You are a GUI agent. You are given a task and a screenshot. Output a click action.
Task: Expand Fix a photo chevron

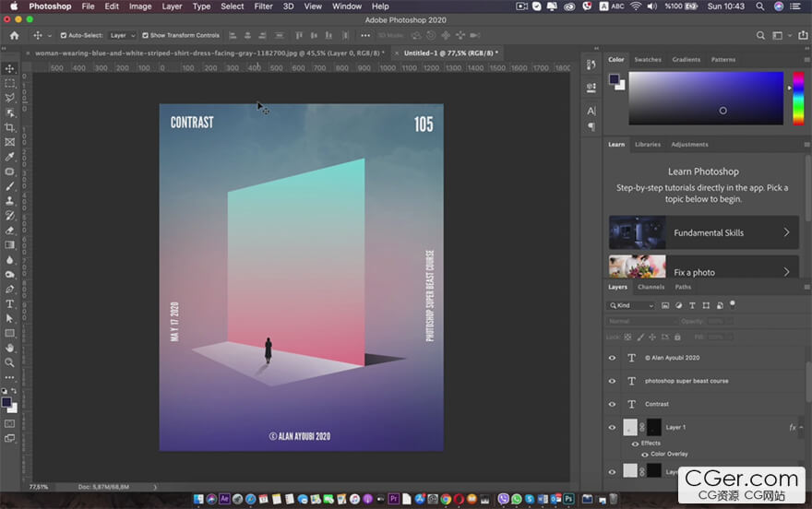click(x=786, y=272)
